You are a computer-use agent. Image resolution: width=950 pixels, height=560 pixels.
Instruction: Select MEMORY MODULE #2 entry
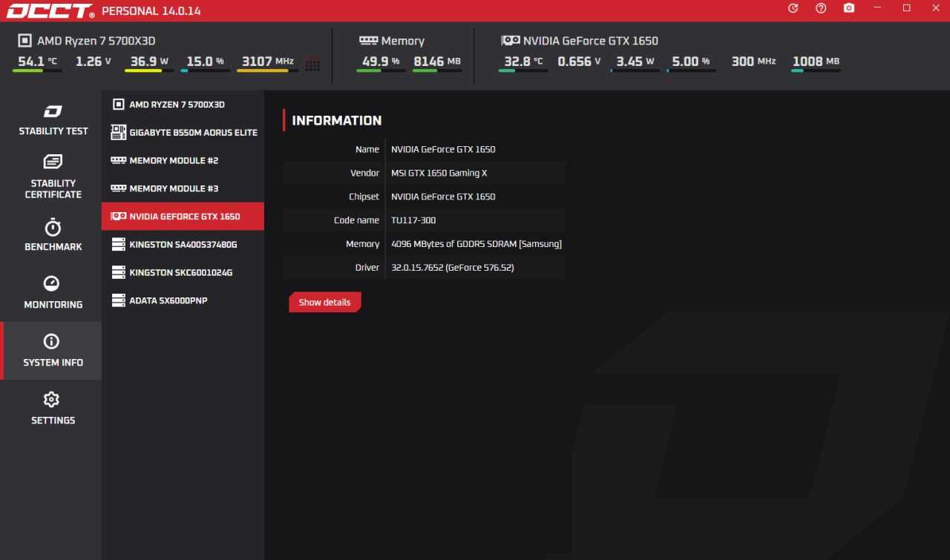point(183,160)
